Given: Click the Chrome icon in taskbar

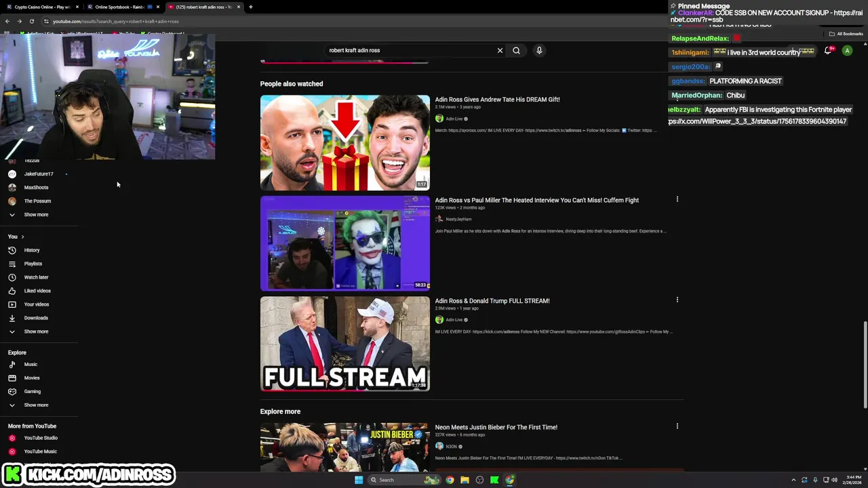Looking at the screenshot, I should tap(450, 480).
